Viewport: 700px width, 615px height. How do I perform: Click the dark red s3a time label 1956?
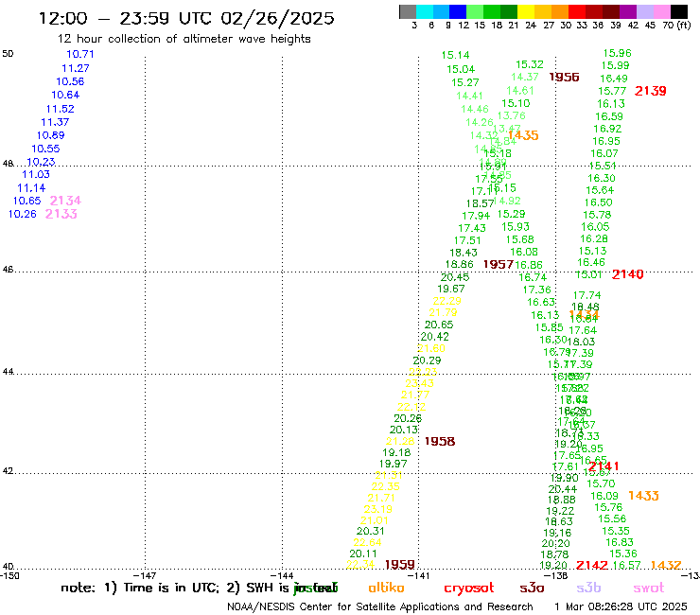coord(564,78)
